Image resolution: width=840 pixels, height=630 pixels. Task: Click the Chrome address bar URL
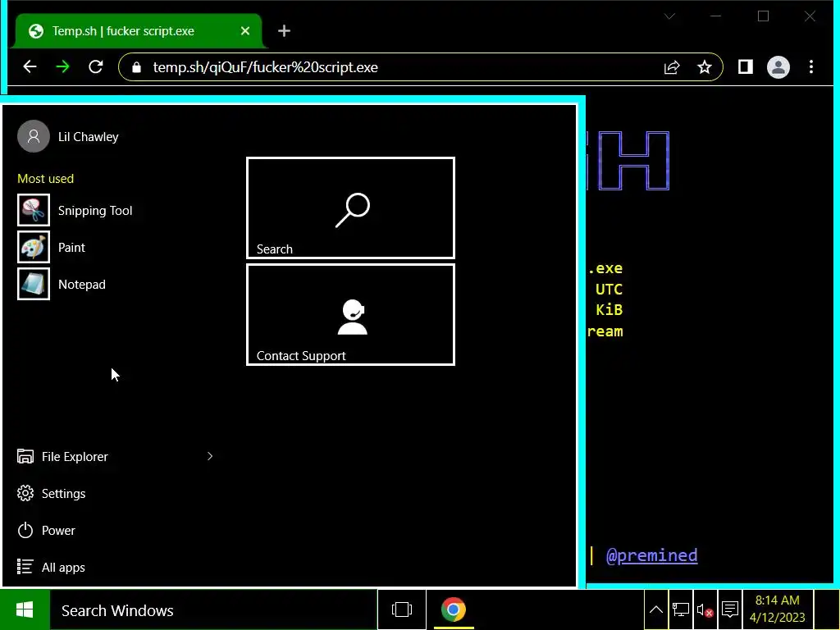click(x=266, y=67)
